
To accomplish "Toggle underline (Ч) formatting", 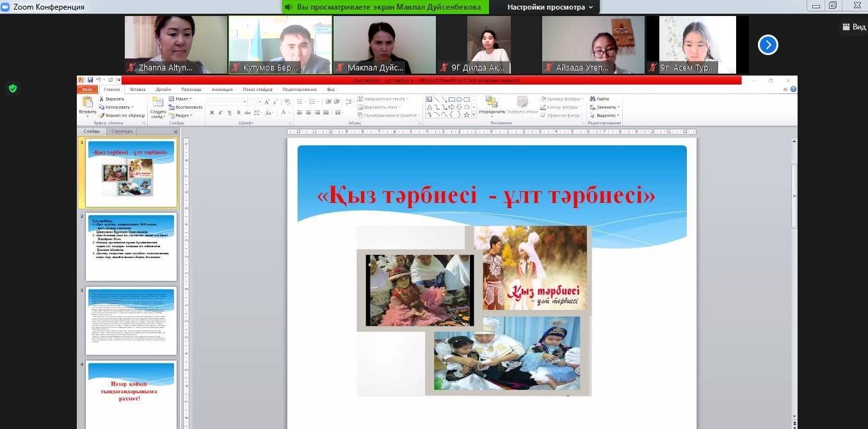I will 230,113.
